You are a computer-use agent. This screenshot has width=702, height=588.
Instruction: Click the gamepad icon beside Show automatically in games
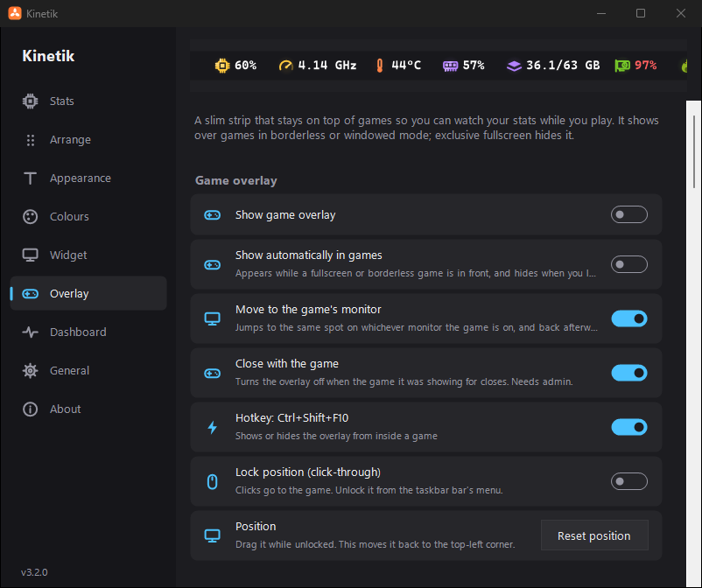tap(212, 265)
